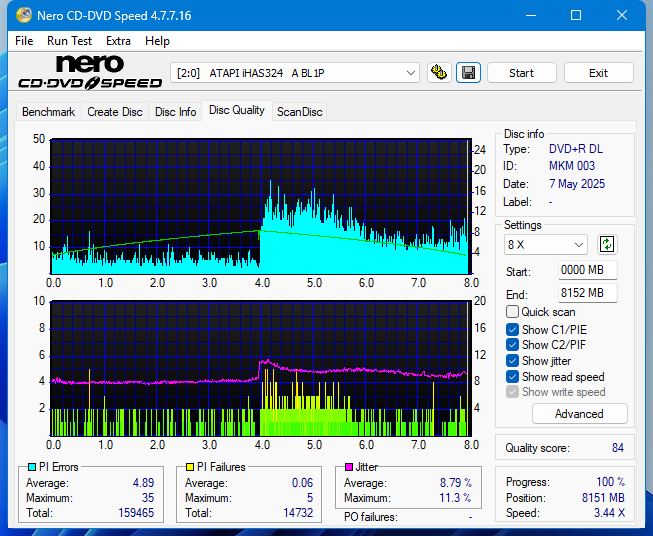Click the magenta Jitter legend square
Image resolution: width=653 pixels, height=536 pixels.
(x=349, y=467)
